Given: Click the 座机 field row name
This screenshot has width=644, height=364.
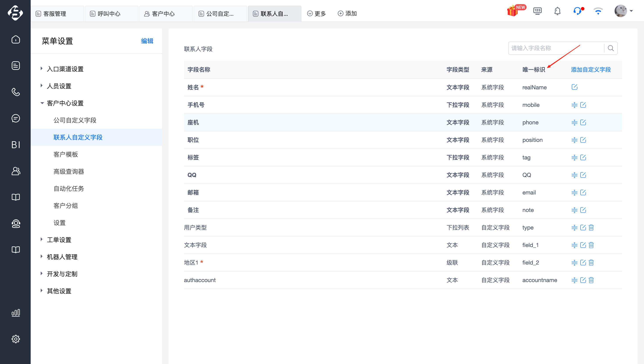Looking at the screenshot, I should [x=193, y=122].
